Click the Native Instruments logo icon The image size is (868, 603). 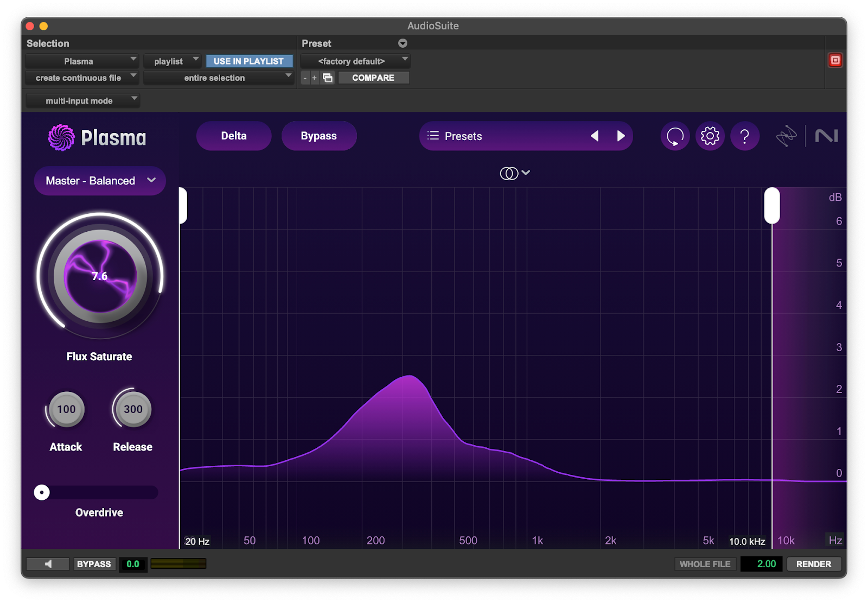826,136
